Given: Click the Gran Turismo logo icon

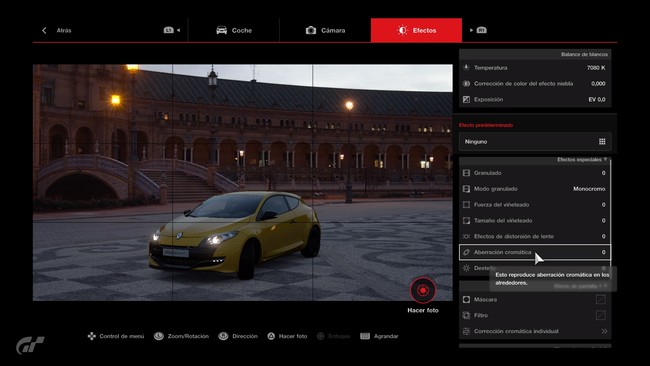Looking at the screenshot, I should click(x=30, y=345).
